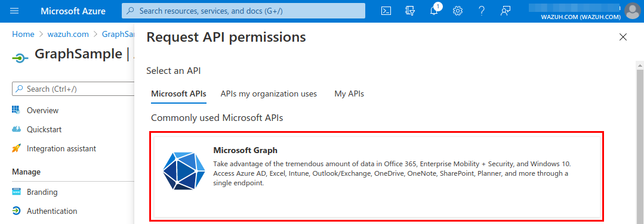Open the Feedback icon in the top bar
The width and height of the screenshot is (644, 224).
click(x=505, y=11)
